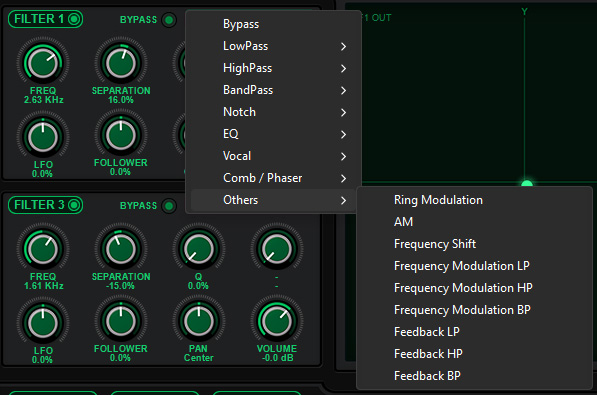Viewport: 597px width, 395px height.
Task: Open the HighPass submenu
Action: click(273, 68)
